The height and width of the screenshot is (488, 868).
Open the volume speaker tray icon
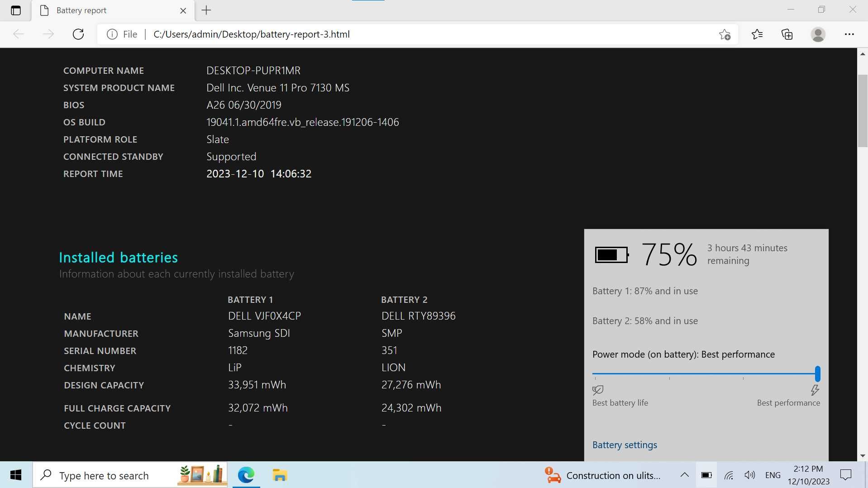pyautogui.click(x=750, y=475)
